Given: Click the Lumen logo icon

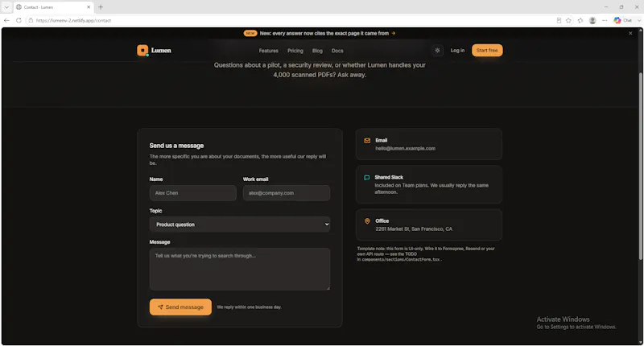Looking at the screenshot, I should (142, 51).
